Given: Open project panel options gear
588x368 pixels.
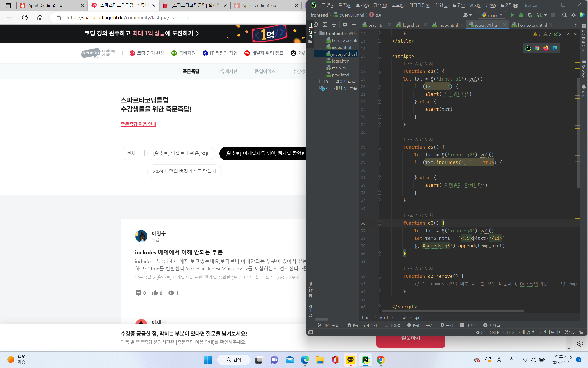Looking at the screenshot, I should (x=345, y=25).
